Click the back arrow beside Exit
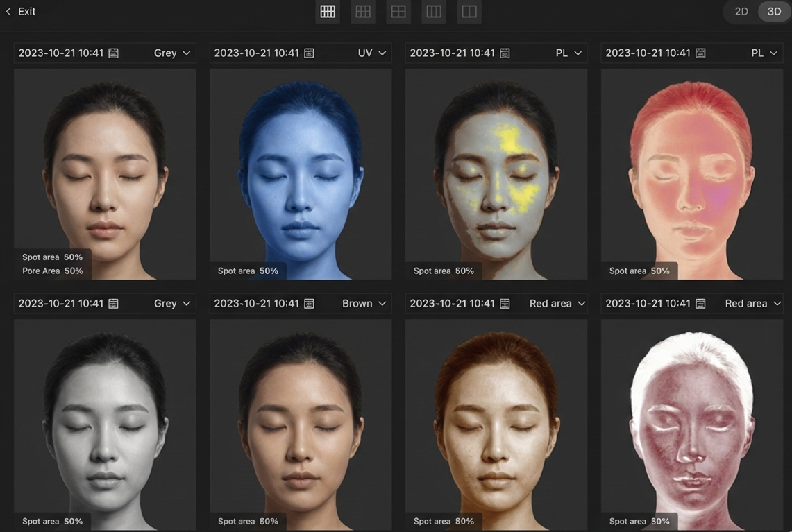The height and width of the screenshot is (532, 792). click(8, 12)
